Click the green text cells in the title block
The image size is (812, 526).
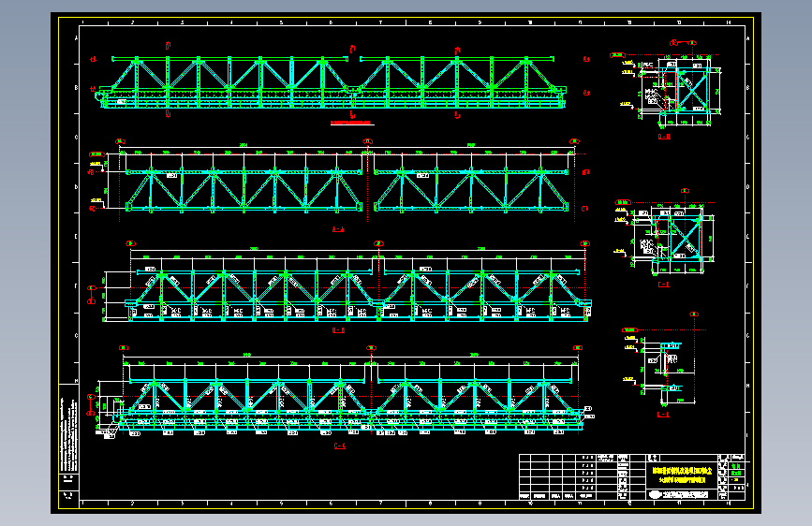click(736, 470)
